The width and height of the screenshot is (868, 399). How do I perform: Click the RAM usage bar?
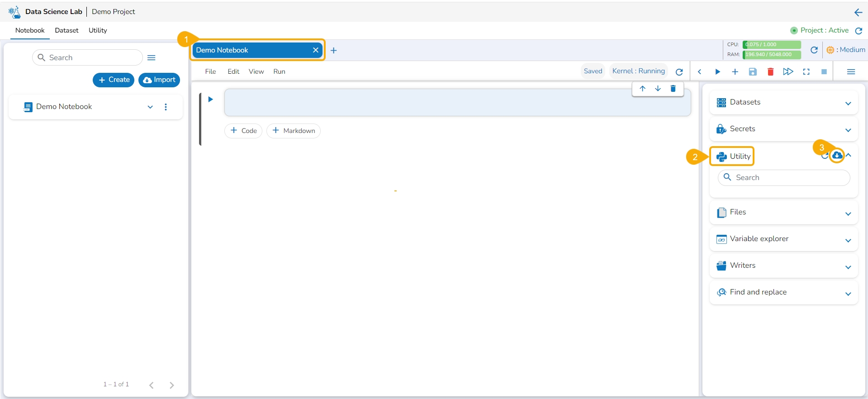[772, 55]
